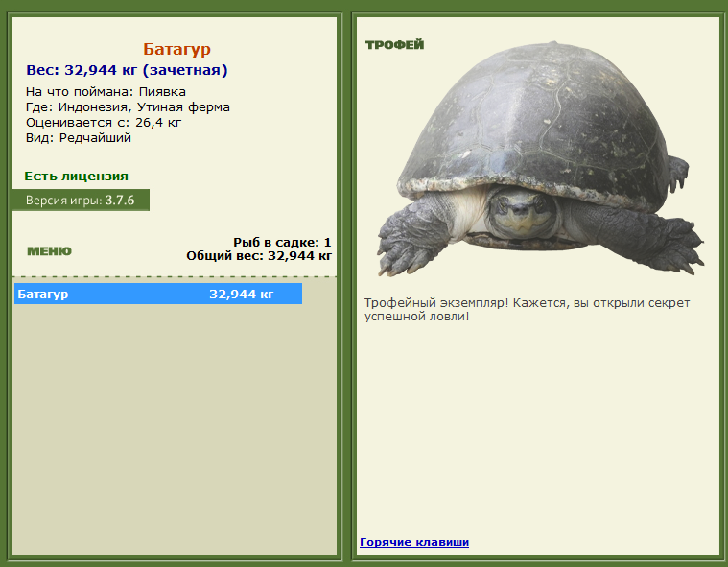Open the Горячие клавиши link
The width and height of the screenshot is (728, 567).
414,542
